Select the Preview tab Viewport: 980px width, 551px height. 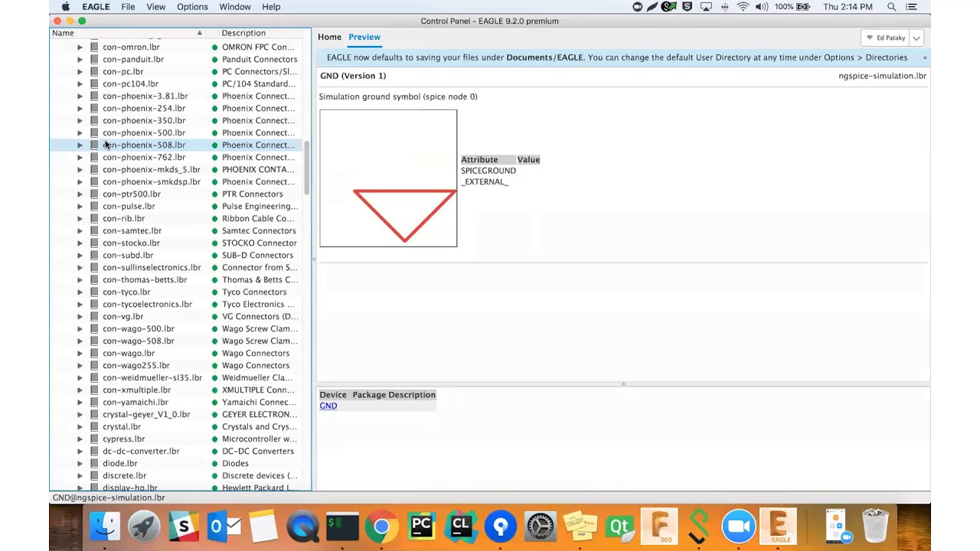pos(364,37)
